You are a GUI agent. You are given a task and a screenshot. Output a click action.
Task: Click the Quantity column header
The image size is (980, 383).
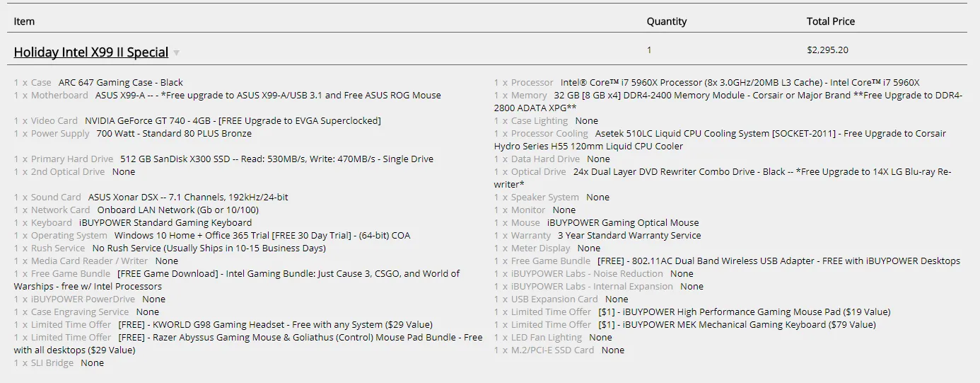(666, 21)
